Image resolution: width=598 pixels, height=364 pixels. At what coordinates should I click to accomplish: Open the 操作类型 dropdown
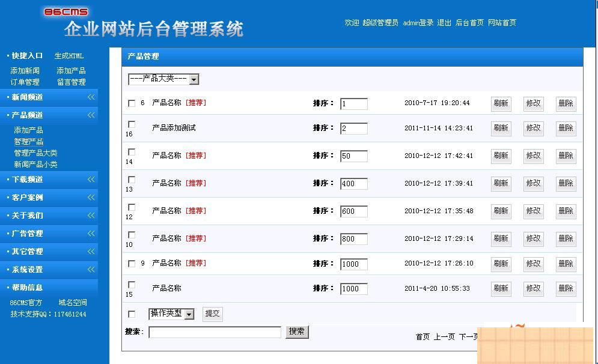(x=171, y=314)
